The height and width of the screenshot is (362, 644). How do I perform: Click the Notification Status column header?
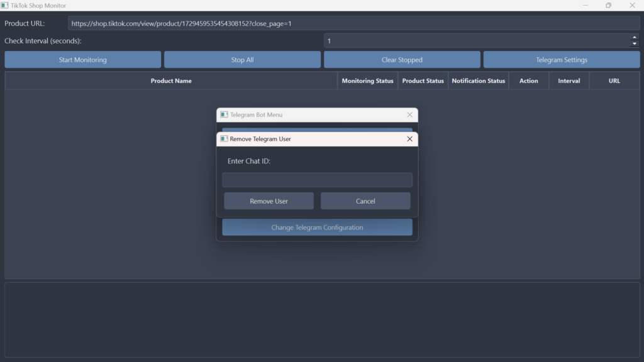479,81
